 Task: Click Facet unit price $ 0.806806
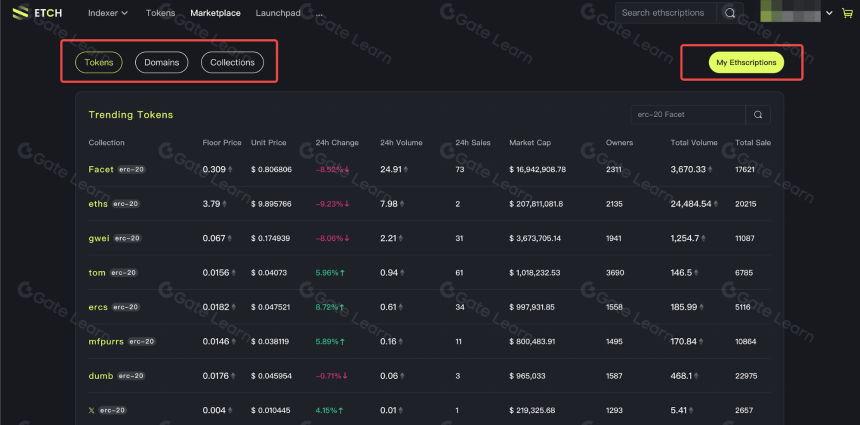click(271, 169)
